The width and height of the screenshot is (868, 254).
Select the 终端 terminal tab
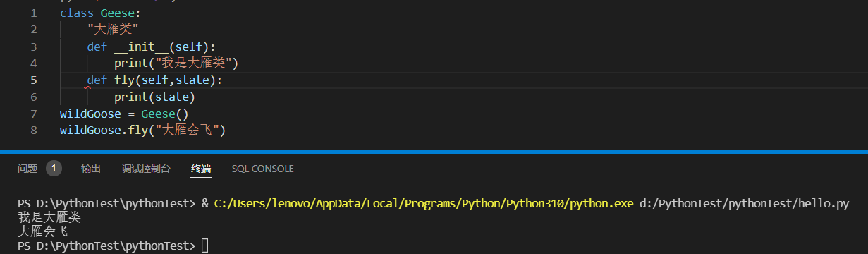[x=201, y=169]
